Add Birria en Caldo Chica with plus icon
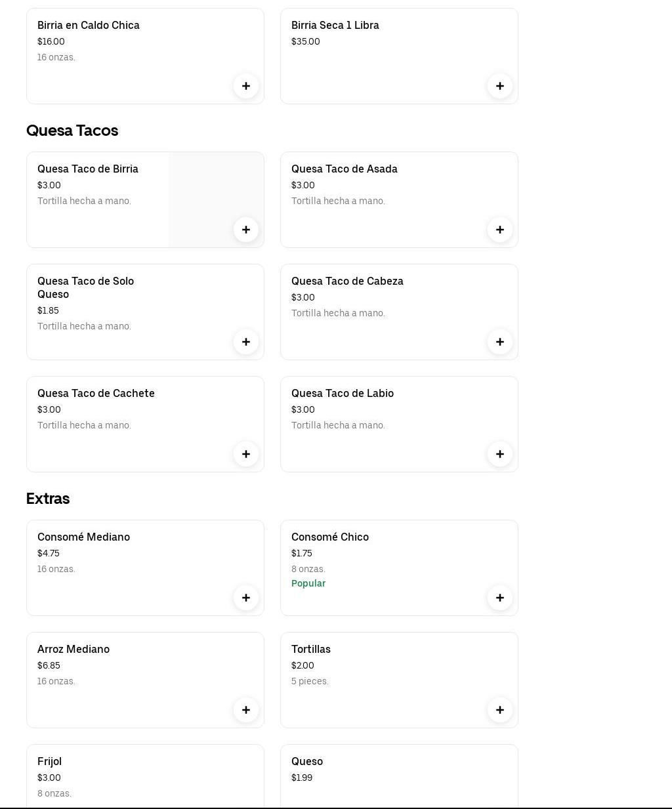672x809 pixels. click(x=246, y=86)
